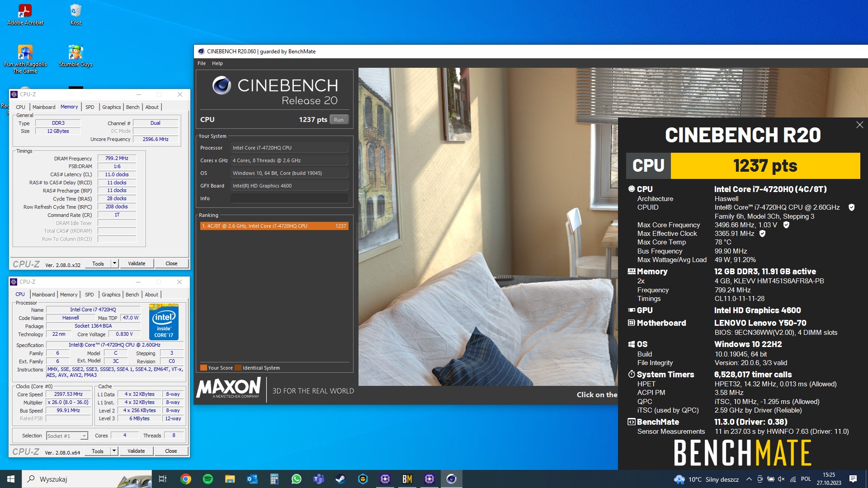Viewport: 868px width, 488px height.
Task: Open Tools dropdown arrow in CPU-Z x32 window
Action: [x=114, y=263]
